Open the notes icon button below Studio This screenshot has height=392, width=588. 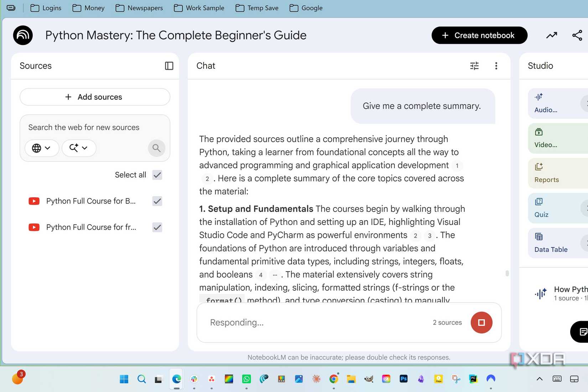click(581, 332)
